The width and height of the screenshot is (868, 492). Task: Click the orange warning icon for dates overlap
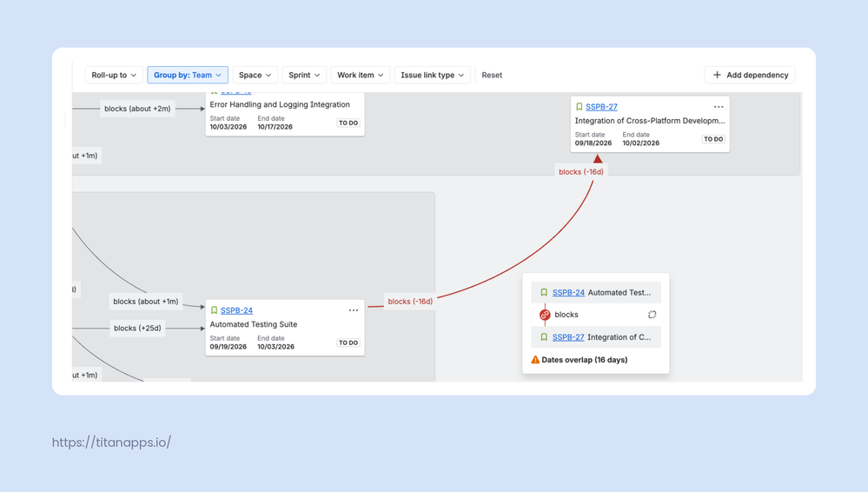point(535,360)
